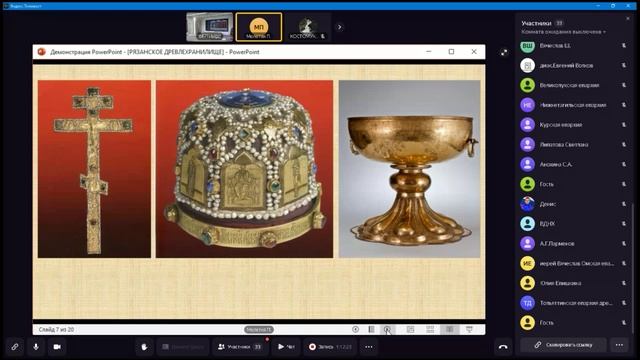Viewport: 640px width, 360px height.
Task: Select the КОСТОМА... participant thumbnail
Action: (x=308, y=27)
